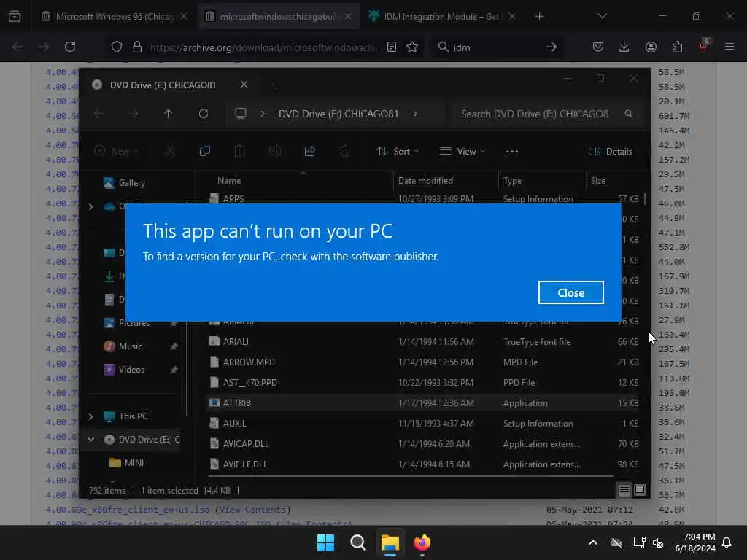Image resolution: width=747 pixels, height=560 pixels.
Task: Click DVD Drive (E:) CHICAGO81 breadcrumb
Action: click(338, 114)
